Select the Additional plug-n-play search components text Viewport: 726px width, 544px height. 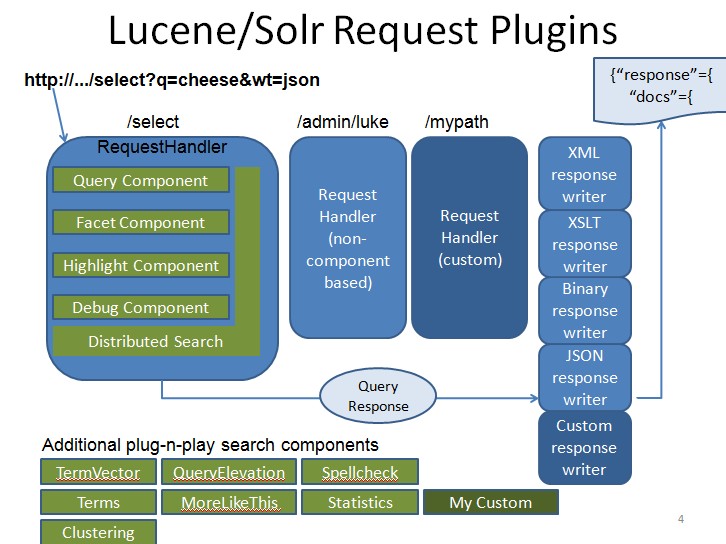point(210,445)
